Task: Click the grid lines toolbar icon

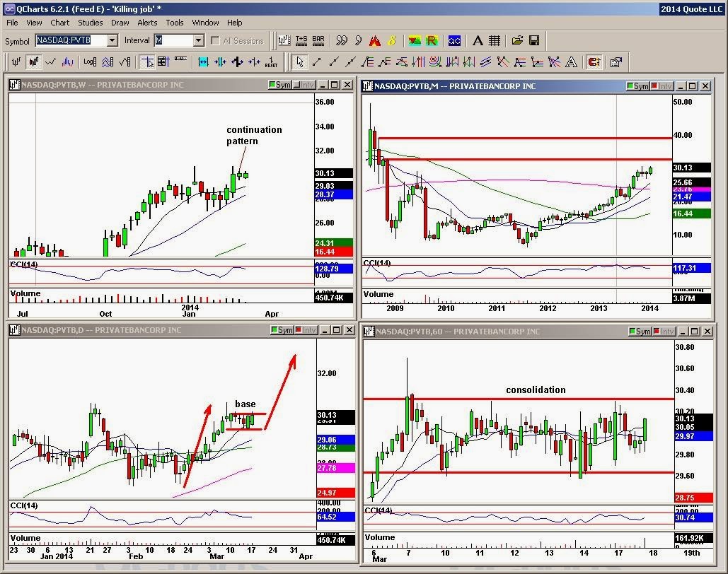Action: pos(495,41)
